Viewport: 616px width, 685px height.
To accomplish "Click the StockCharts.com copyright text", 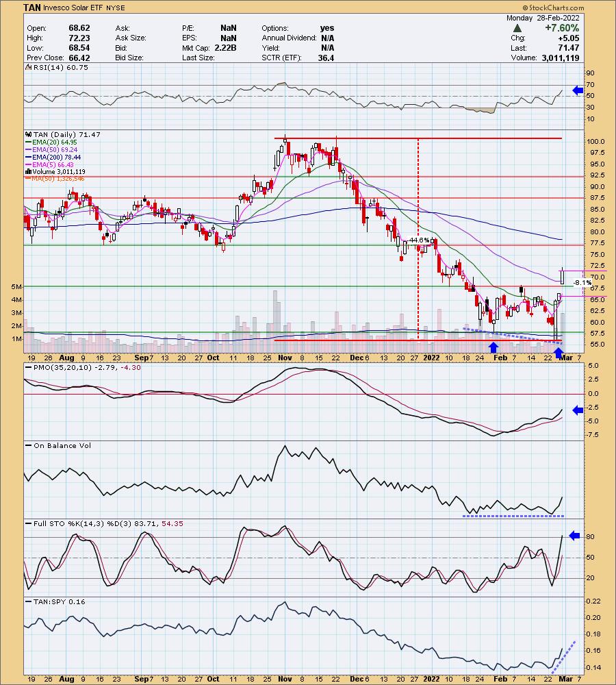I will pyautogui.click(x=553, y=8).
